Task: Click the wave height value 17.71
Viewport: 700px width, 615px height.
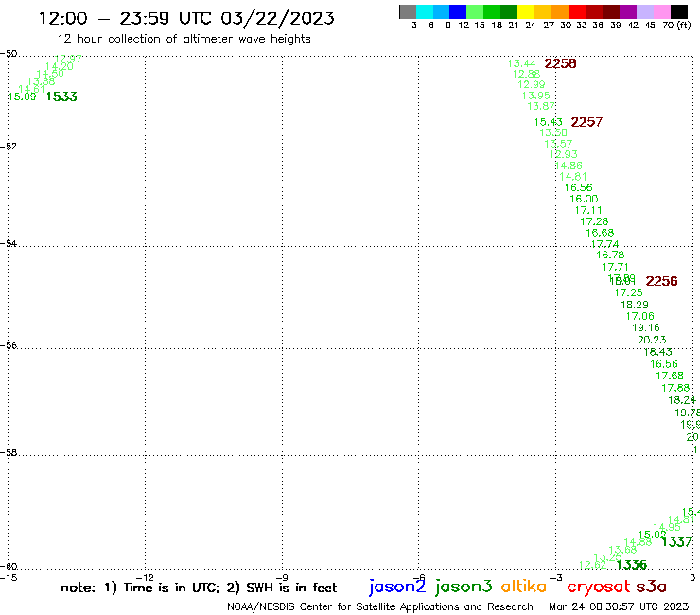Action: pos(615,267)
